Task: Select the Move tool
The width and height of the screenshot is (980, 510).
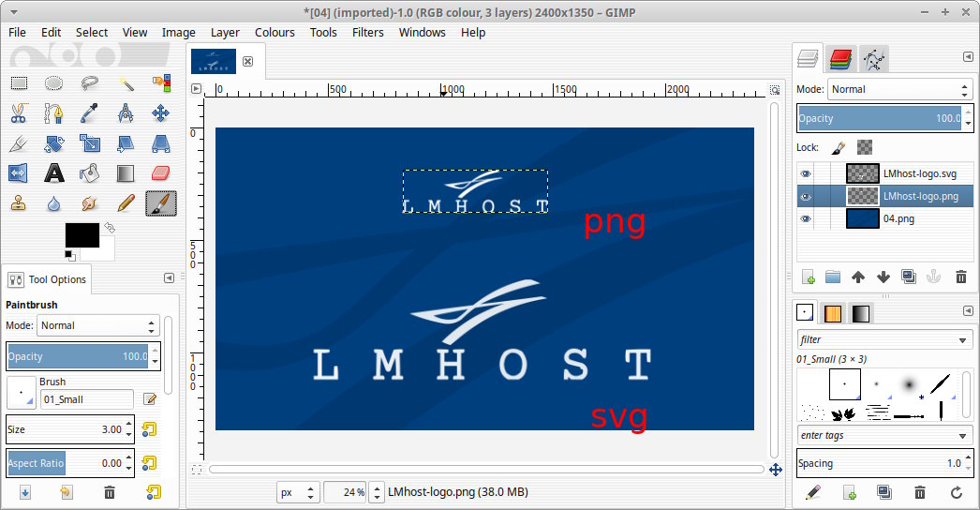Action: tap(161, 113)
